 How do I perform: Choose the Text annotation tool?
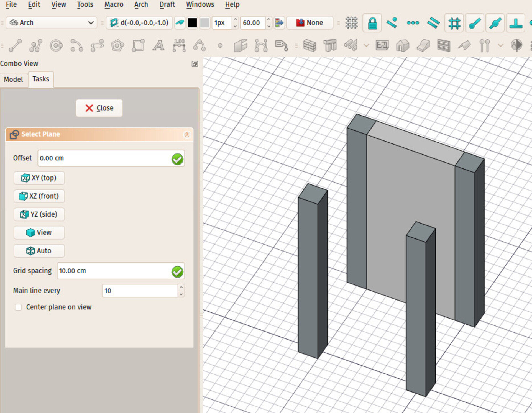(158, 45)
